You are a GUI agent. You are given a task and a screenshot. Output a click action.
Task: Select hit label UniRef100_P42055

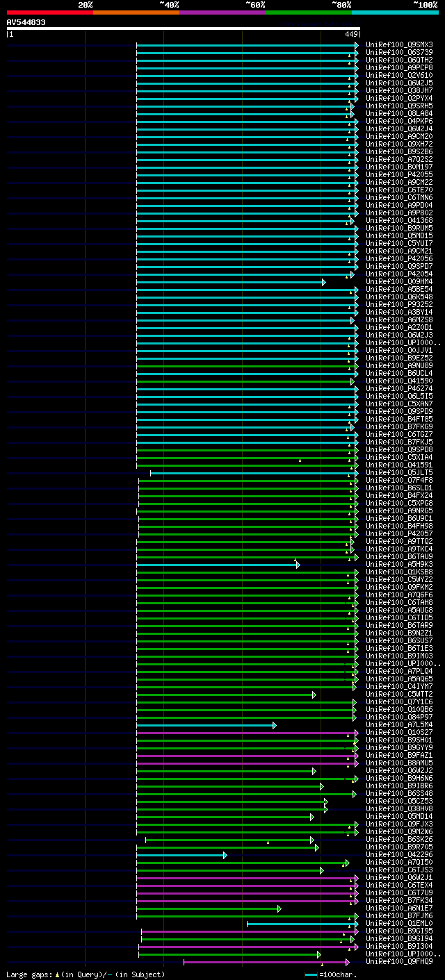pos(398,174)
